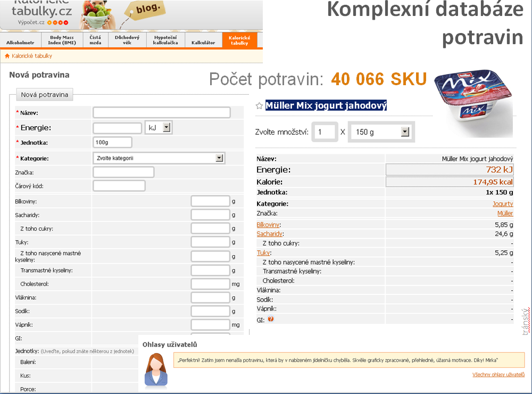Click the quantity field showing 1
This screenshot has width=532, height=394.
pos(325,132)
